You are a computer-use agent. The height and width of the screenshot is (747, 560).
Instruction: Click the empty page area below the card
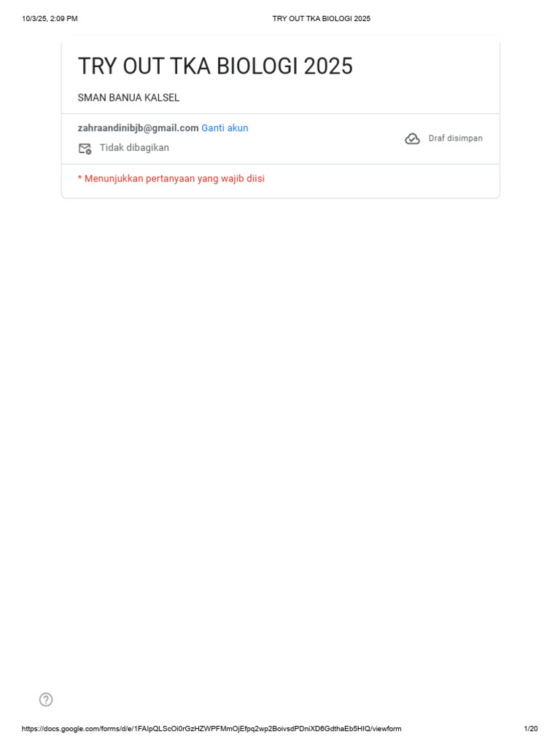point(280,429)
